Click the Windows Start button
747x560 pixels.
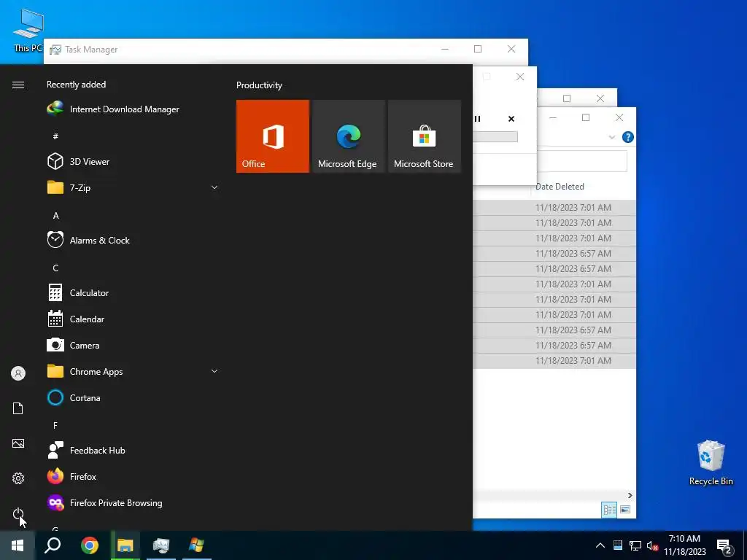click(18, 545)
